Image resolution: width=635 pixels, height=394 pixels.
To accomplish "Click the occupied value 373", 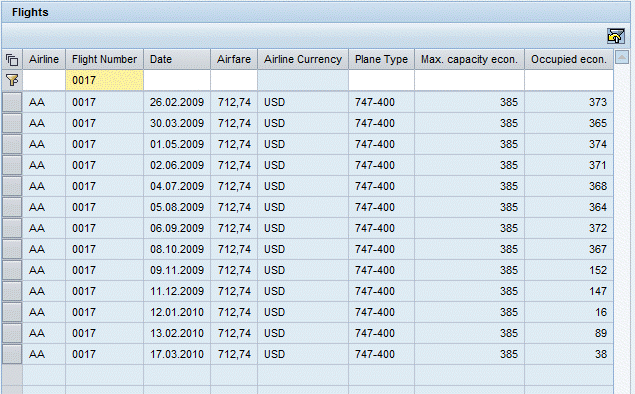I will click(598, 102).
